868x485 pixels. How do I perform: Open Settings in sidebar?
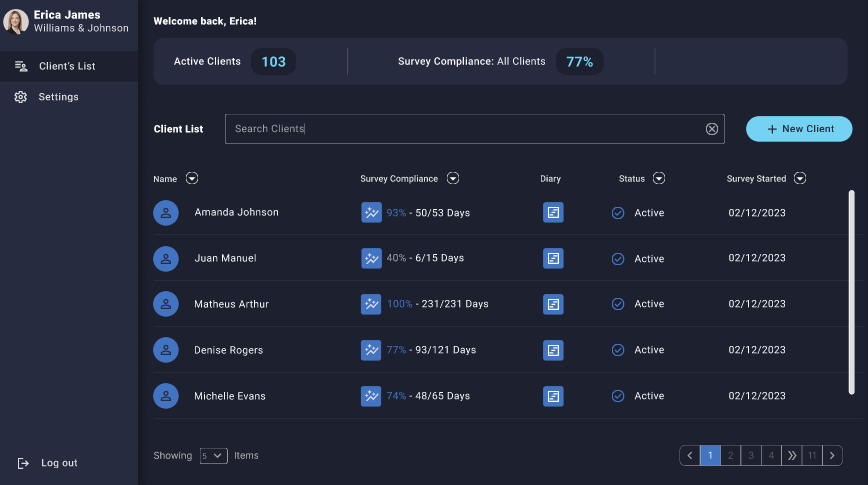coord(69,97)
